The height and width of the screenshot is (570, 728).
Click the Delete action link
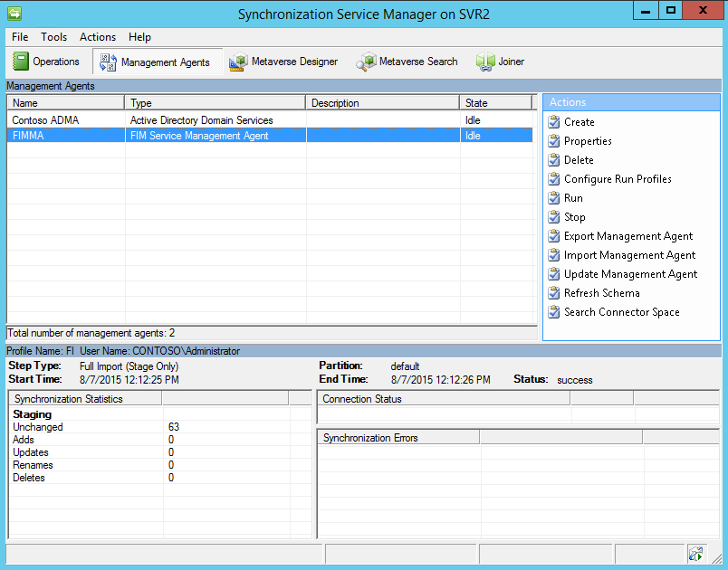[x=579, y=160]
